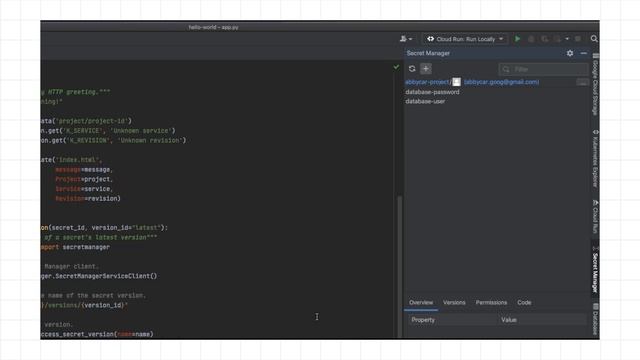Click the Stop square icon

pos(578,39)
